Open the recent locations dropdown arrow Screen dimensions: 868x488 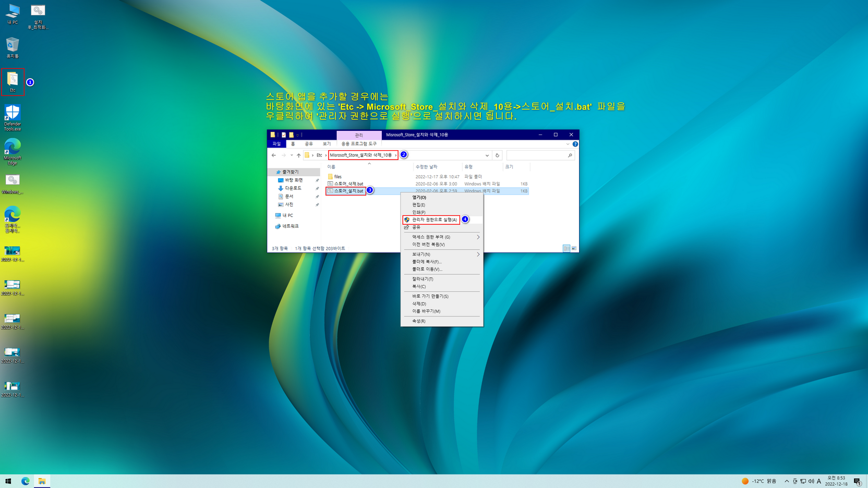pyautogui.click(x=292, y=155)
